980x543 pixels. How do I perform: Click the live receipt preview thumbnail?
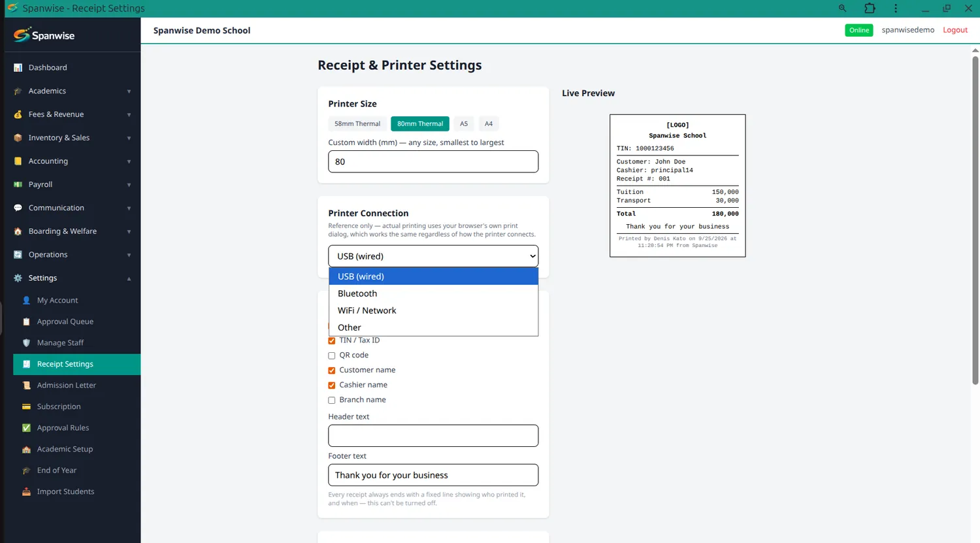click(678, 186)
